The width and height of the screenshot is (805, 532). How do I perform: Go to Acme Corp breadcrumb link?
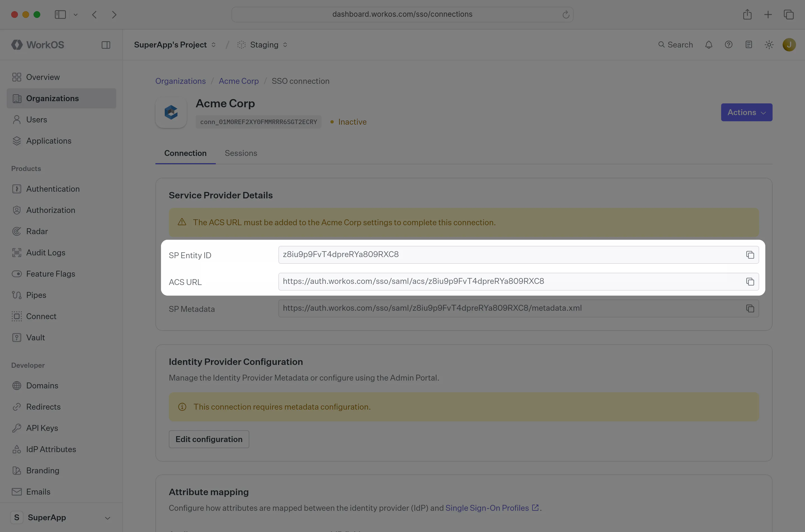point(239,81)
